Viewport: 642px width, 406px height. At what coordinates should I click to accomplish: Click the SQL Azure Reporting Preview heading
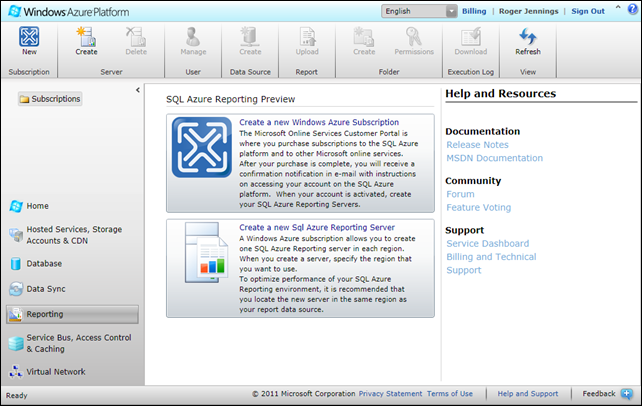[x=231, y=99]
